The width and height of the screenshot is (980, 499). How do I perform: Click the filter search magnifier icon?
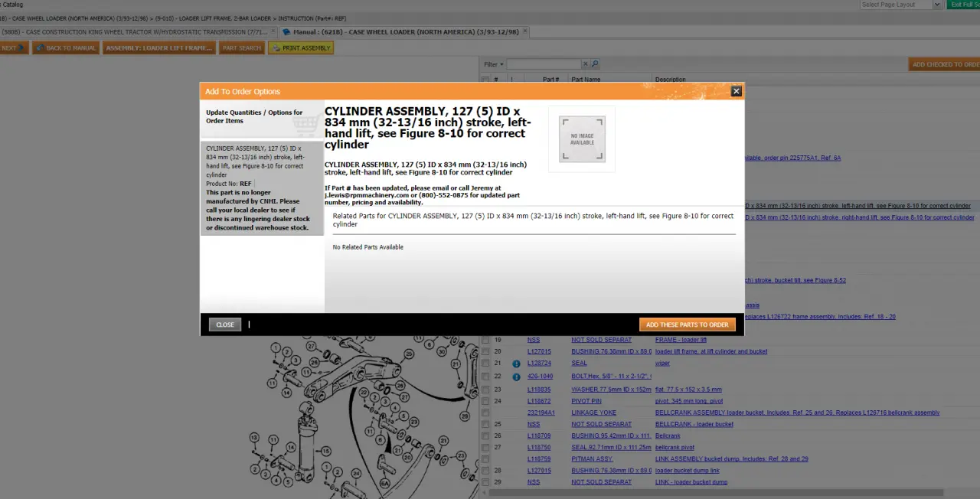(595, 64)
